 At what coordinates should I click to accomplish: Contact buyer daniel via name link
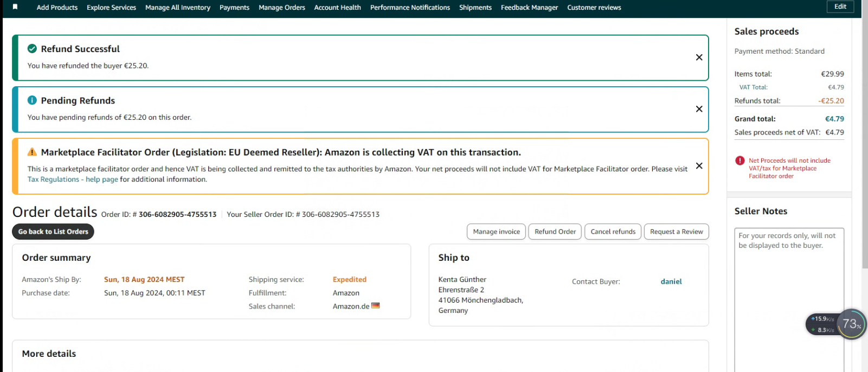(671, 281)
